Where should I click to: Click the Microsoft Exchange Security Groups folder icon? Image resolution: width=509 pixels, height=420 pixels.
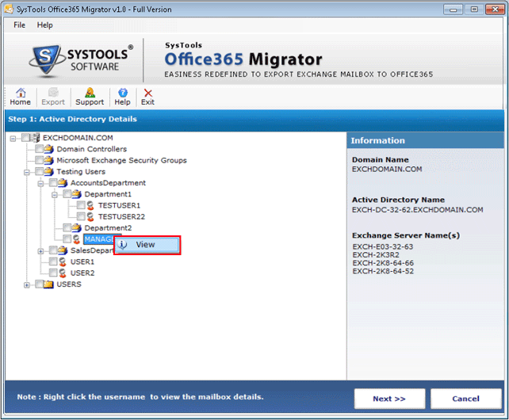click(x=48, y=160)
